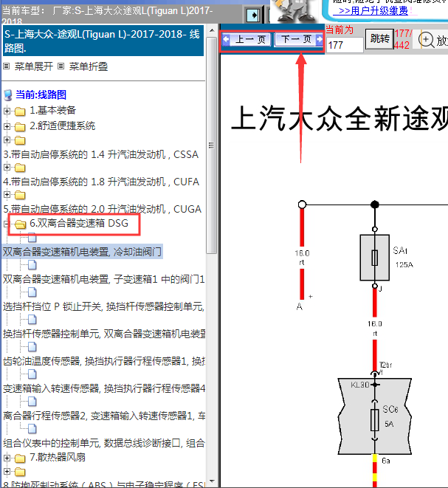The image size is (448, 488).
Task: Select the 7.散热器风扇 tree item
Action: point(58,457)
